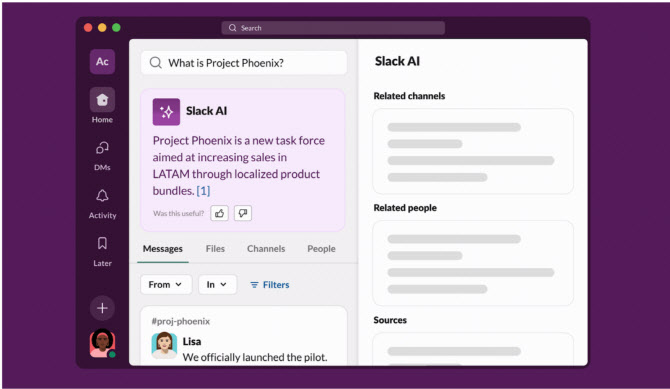Open the DMs icon in sidebar
Screen dimensions: 670x389
pos(102,148)
